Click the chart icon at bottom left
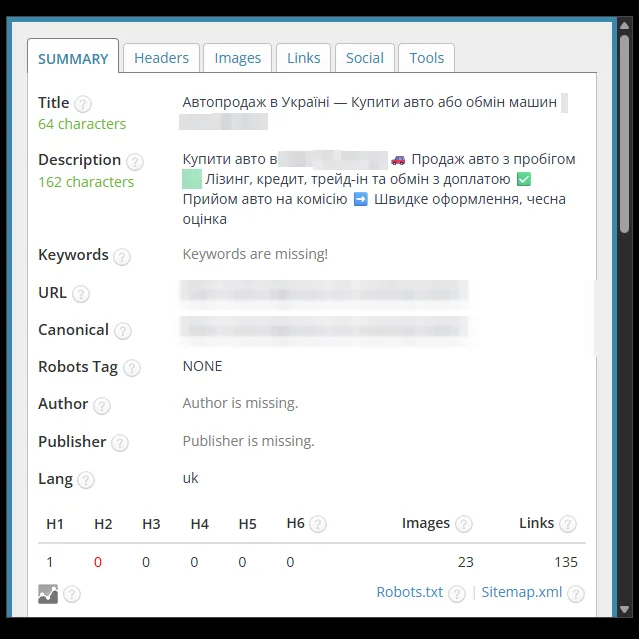 [48, 594]
